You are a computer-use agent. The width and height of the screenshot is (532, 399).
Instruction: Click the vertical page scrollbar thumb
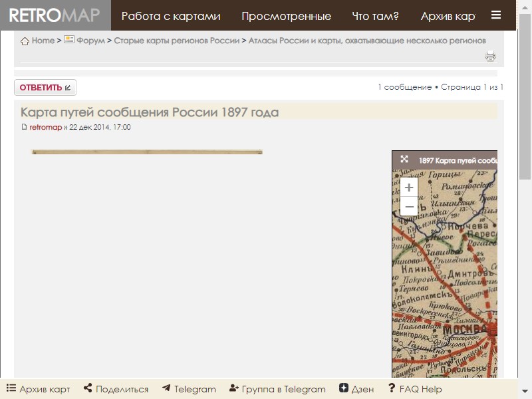[x=525, y=96]
